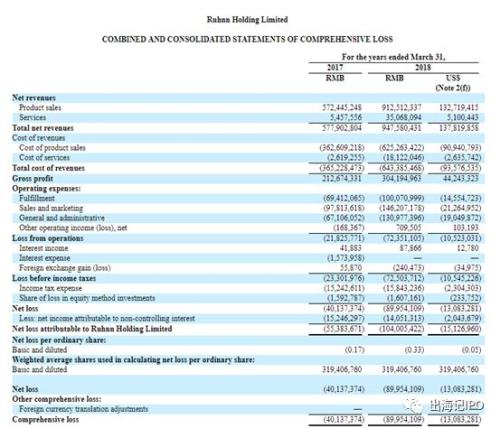500x428 pixels.
Task: Select the "Other operating income (loss), net" label
Action: 73,228
